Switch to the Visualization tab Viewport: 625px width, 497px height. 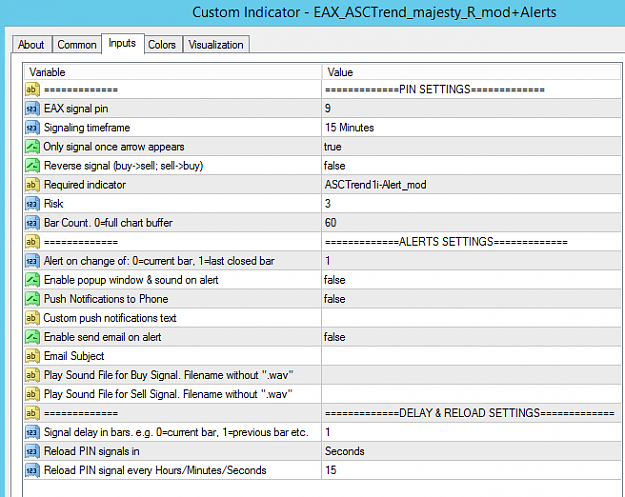tap(216, 45)
